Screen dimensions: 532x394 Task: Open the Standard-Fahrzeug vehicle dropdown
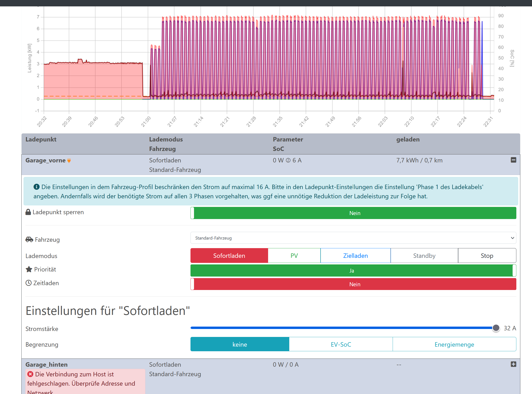click(x=353, y=238)
